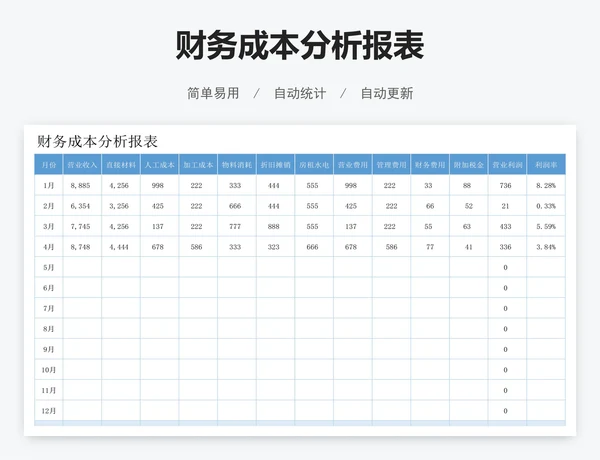Click the 3,256 直接材料 cell
600x460 pixels.
point(119,206)
